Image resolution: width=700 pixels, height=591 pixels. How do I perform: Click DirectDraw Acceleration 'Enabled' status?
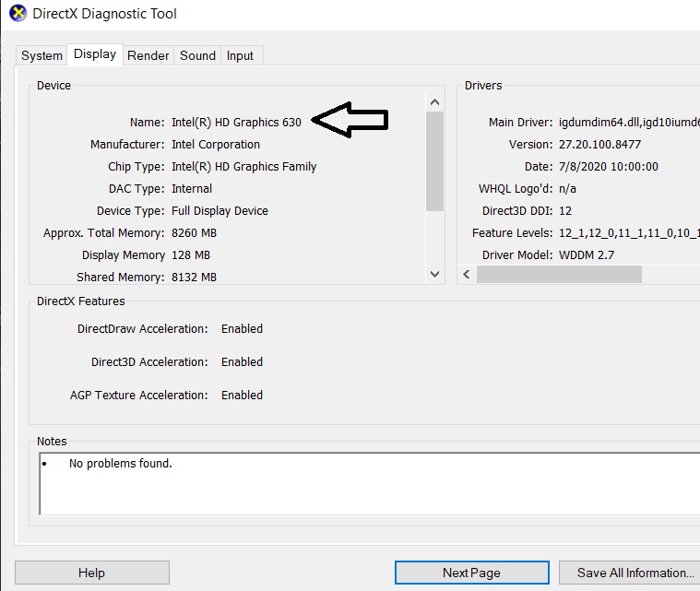242,329
